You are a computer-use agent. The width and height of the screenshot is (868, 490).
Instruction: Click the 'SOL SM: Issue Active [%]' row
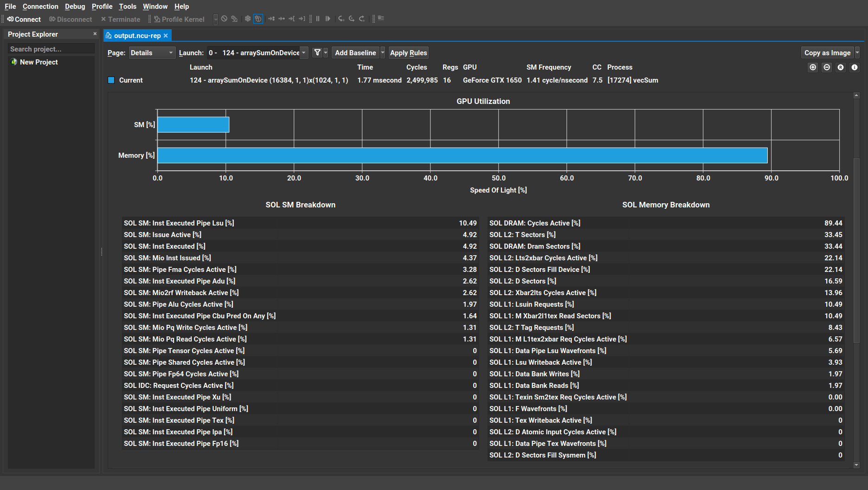coord(300,235)
